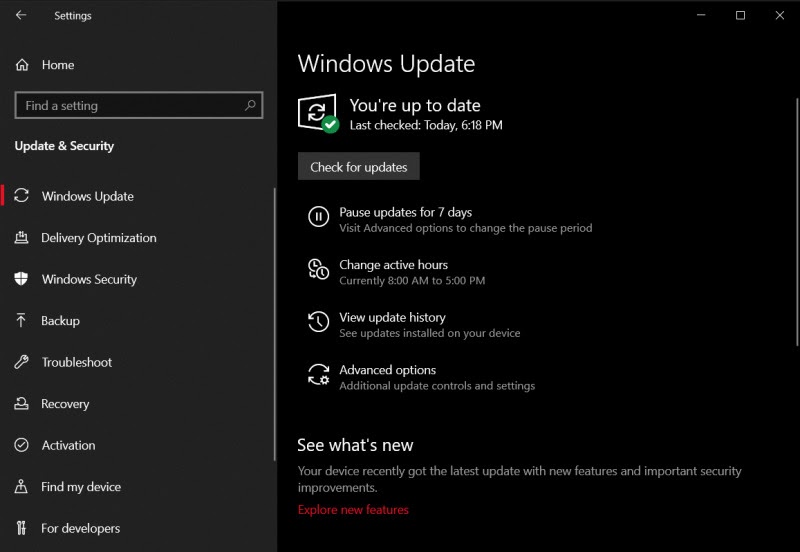Click the Troubleshoot wrench icon
800x552 pixels.
(x=21, y=362)
